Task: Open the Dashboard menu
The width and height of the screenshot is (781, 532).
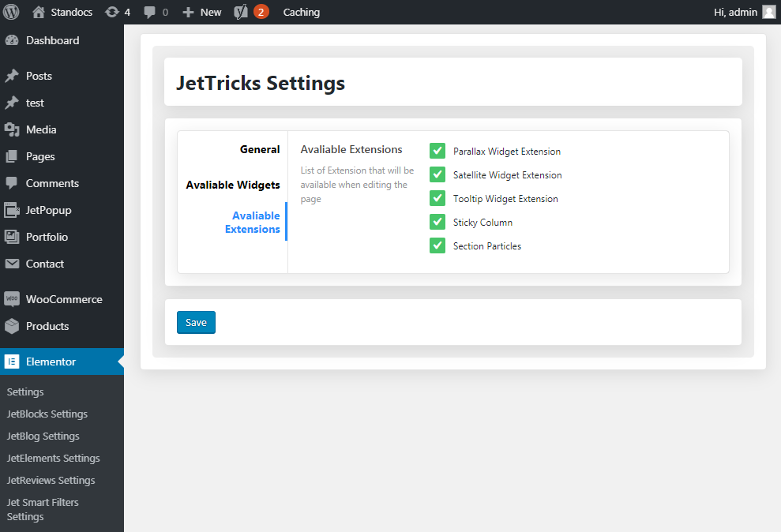Action: (x=62, y=41)
